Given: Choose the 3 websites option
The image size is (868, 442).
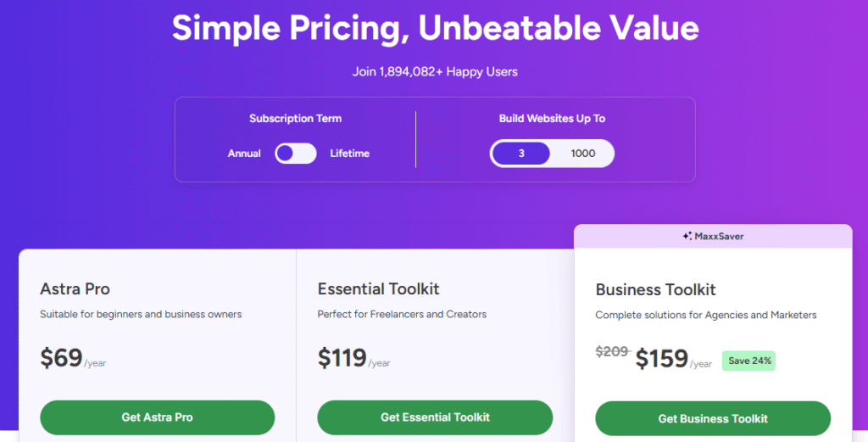Looking at the screenshot, I should (522, 154).
